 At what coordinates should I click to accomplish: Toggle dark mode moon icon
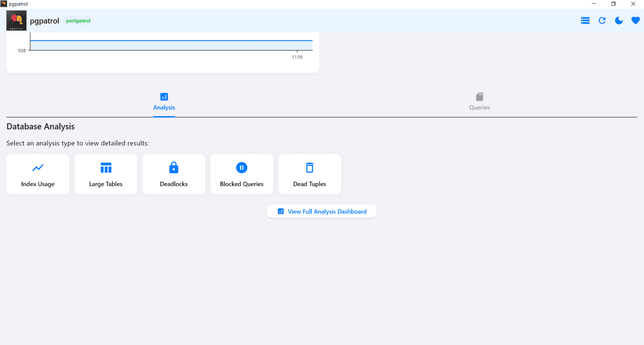point(619,21)
